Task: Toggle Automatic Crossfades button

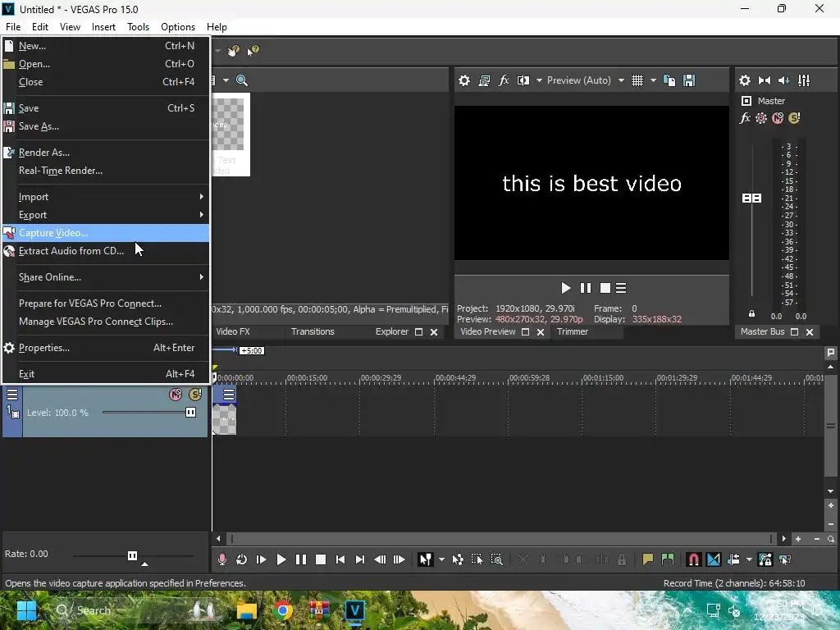Action: coord(714,559)
